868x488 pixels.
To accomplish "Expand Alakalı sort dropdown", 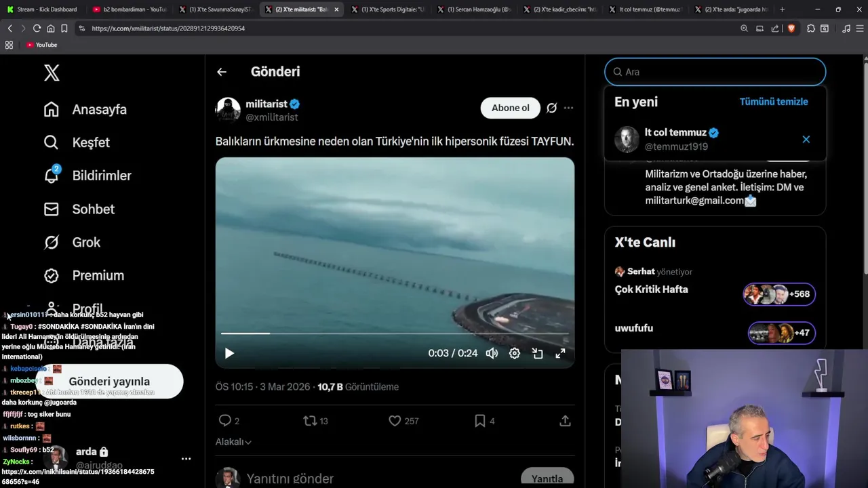I will 233,442.
